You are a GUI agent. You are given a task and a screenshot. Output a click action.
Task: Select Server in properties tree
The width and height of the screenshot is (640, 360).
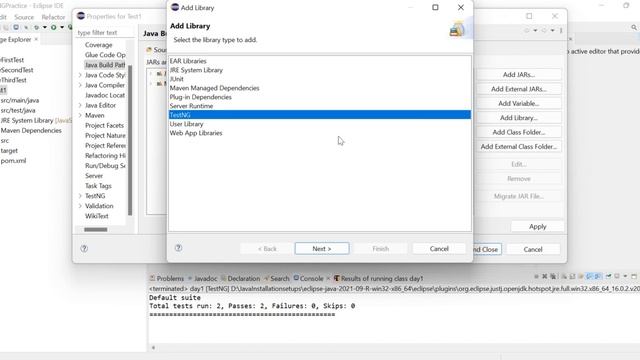coord(94,176)
